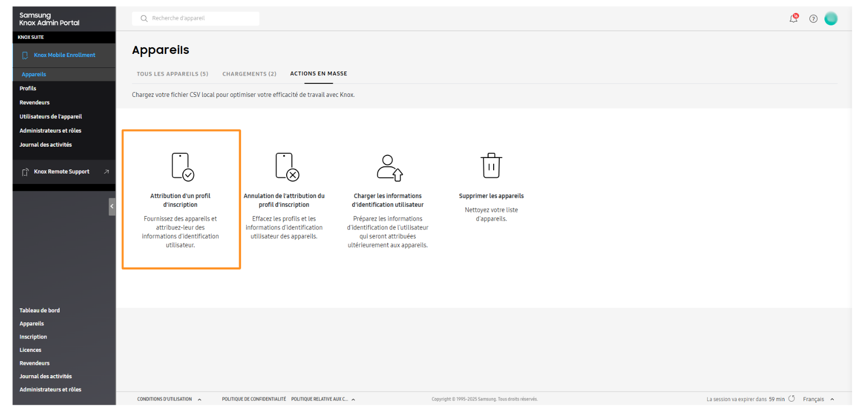Open Charger les informations d'identification utilisateur title

(388, 200)
